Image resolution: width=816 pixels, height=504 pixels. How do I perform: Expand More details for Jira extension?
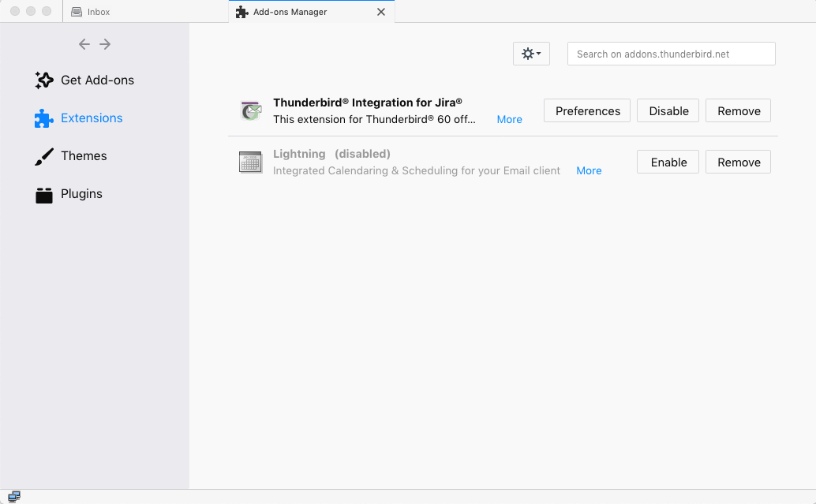509,119
